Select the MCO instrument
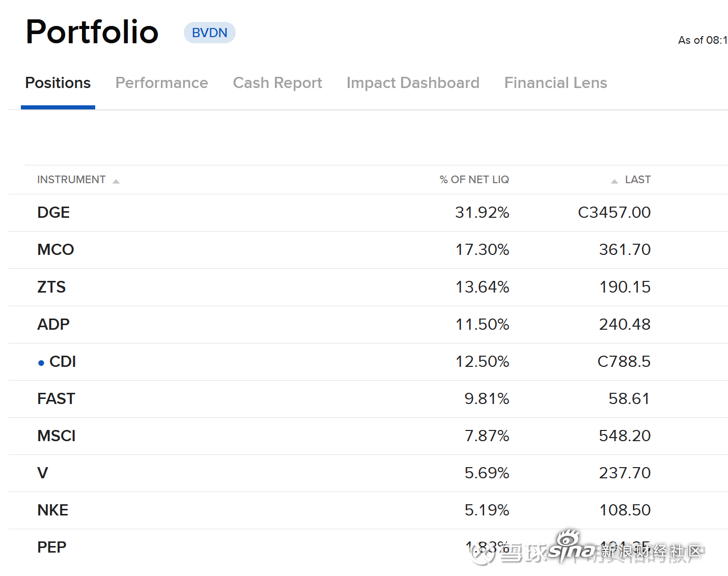 [55, 250]
